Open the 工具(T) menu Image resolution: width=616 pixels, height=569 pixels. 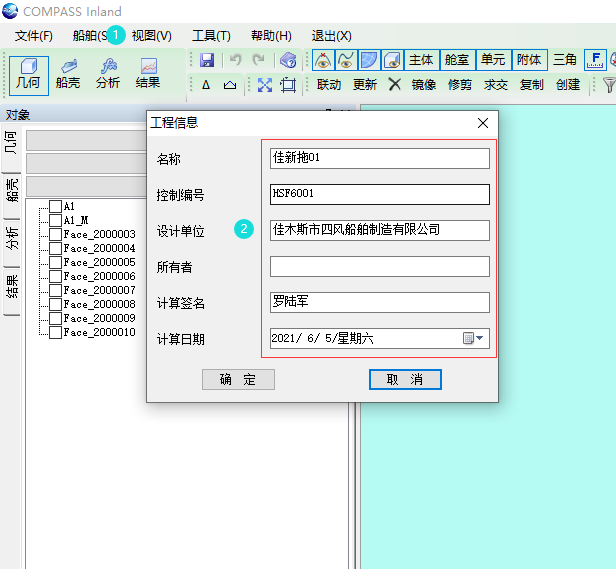pyautogui.click(x=211, y=36)
